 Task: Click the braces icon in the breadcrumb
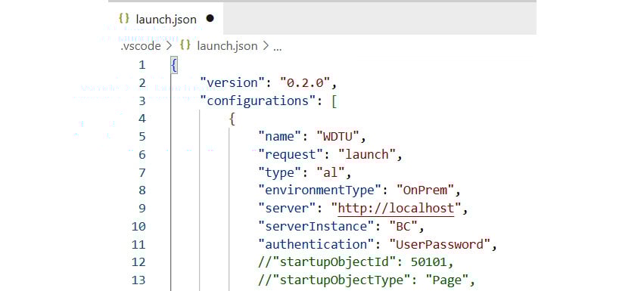pos(185,45)
